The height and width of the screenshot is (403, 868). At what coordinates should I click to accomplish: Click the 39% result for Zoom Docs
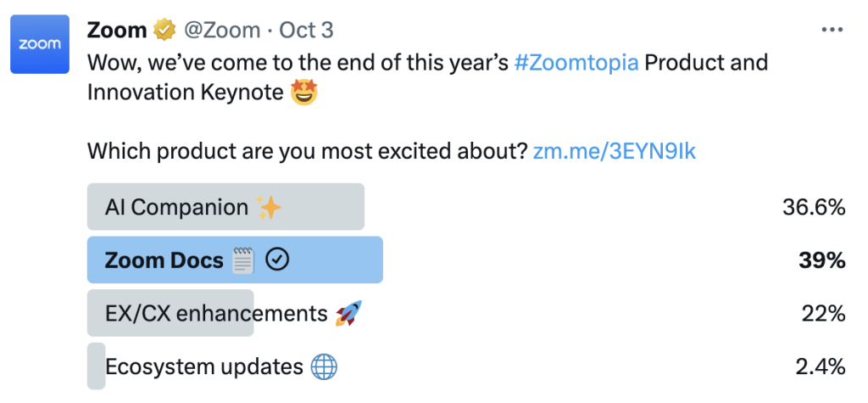[x=821, y=260]
